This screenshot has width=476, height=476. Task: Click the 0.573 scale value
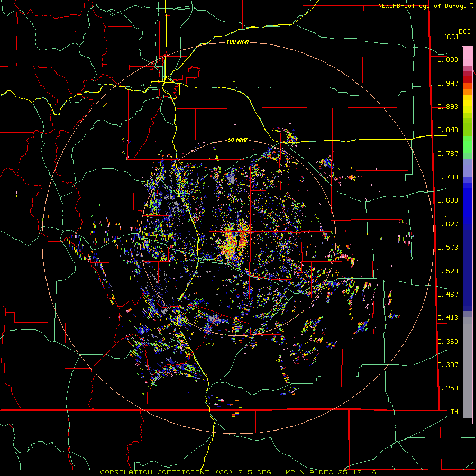[x=448, y=248]
